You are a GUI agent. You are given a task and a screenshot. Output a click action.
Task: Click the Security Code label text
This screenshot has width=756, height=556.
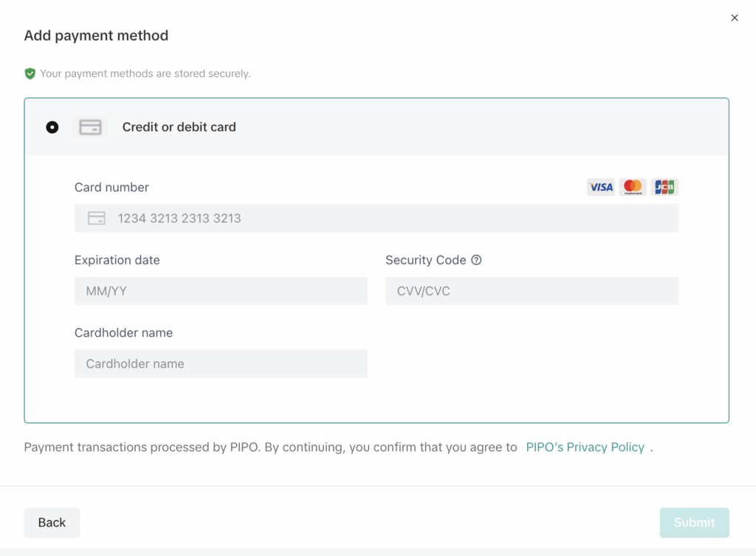coord(425,260)
